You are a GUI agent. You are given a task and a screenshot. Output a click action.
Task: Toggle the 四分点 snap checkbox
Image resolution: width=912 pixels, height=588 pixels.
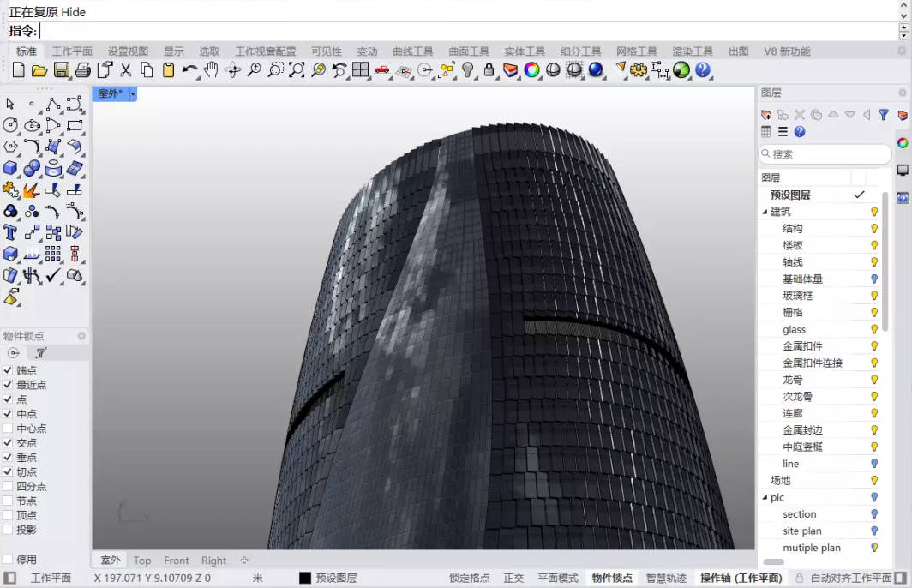click(x=9, y=486)
